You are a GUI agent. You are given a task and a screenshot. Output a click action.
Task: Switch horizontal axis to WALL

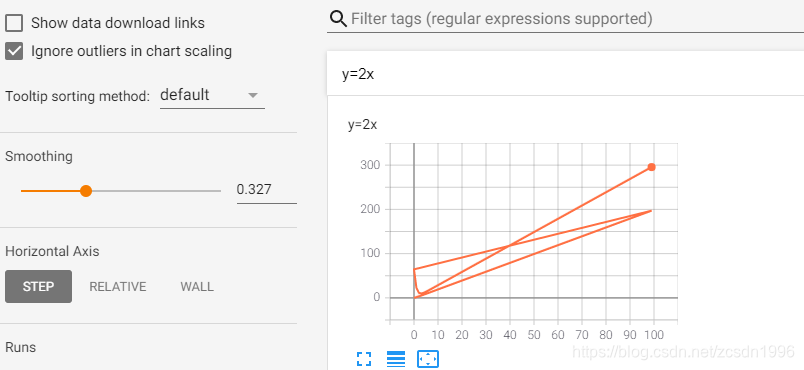point(197,286)
